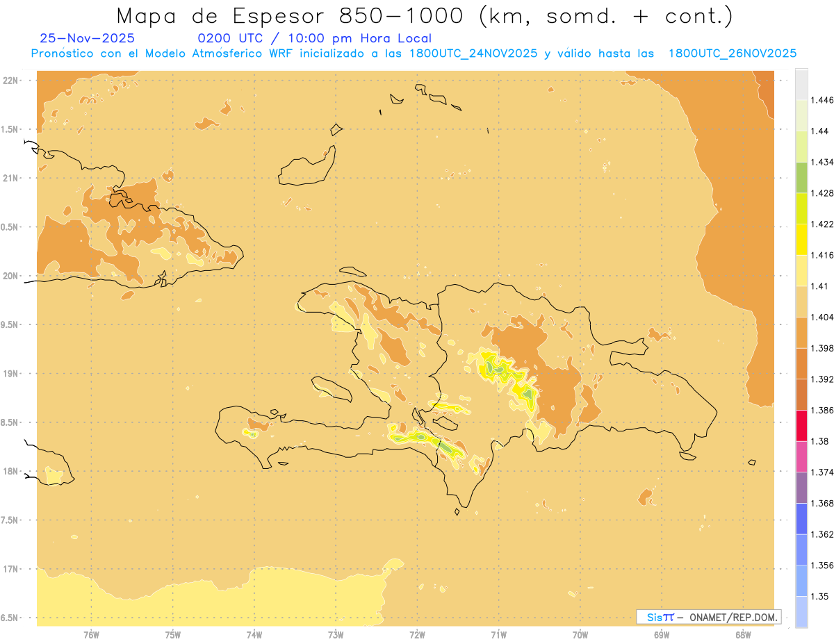Click the longitude label 70W
Image resolution: width=834 pixels, height=644 pixels.
tap(580, 635)
